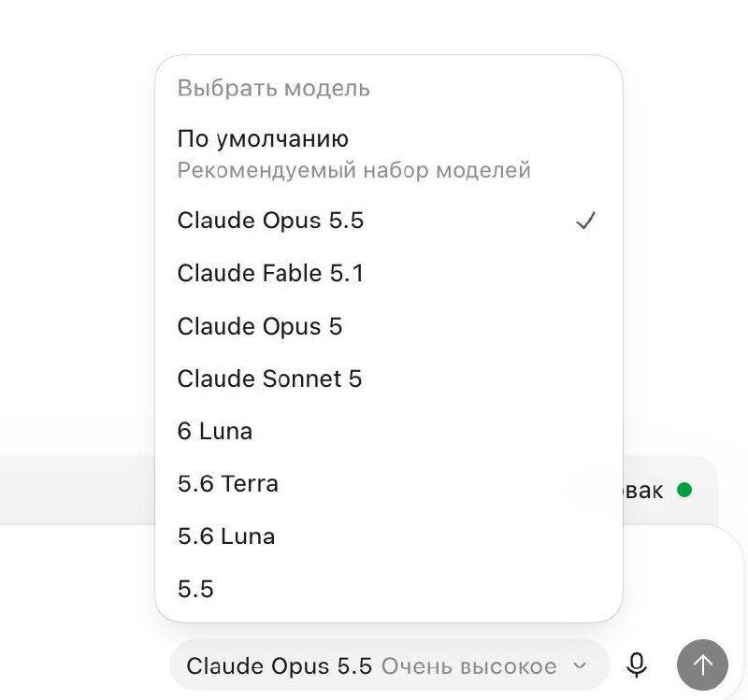Choose the По умолчанию default option
Viewport: 748px width, 700px height.
click(x=389, y=154)
